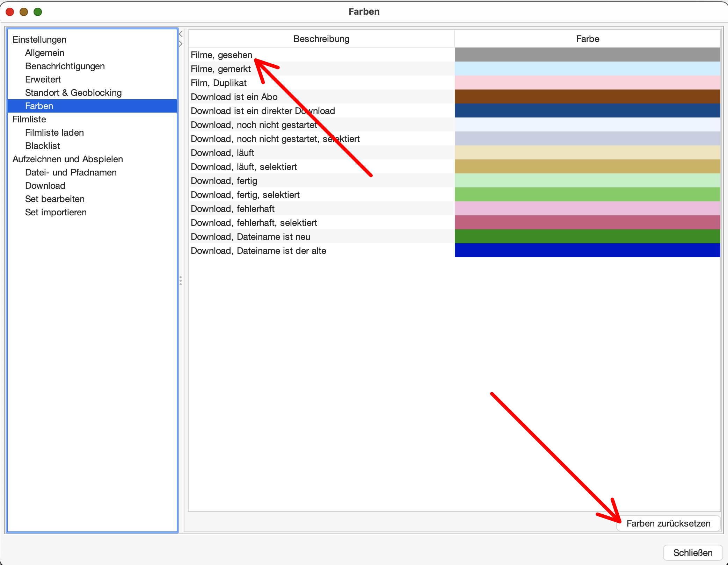This screenshot has height=565, width=728.
Task: Click the light green Download, fertig swatch
Action: [x=587, y=181]
